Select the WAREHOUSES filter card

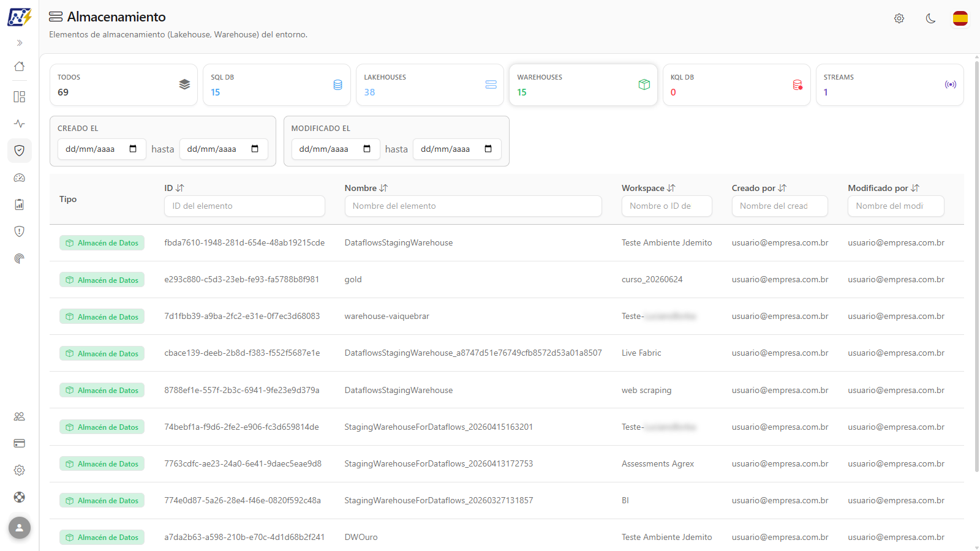[x=583, y=85]
